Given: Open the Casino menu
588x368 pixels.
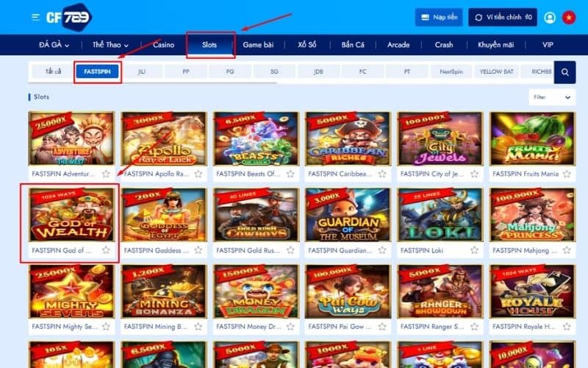Looking at the screenshot, I should point(163,45).
